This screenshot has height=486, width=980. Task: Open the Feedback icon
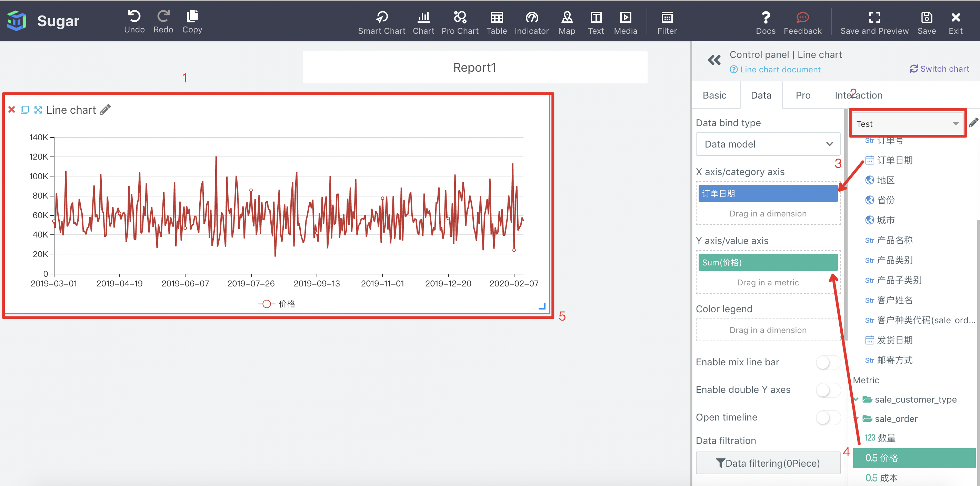pyautogui.click(x=802, y=17)
